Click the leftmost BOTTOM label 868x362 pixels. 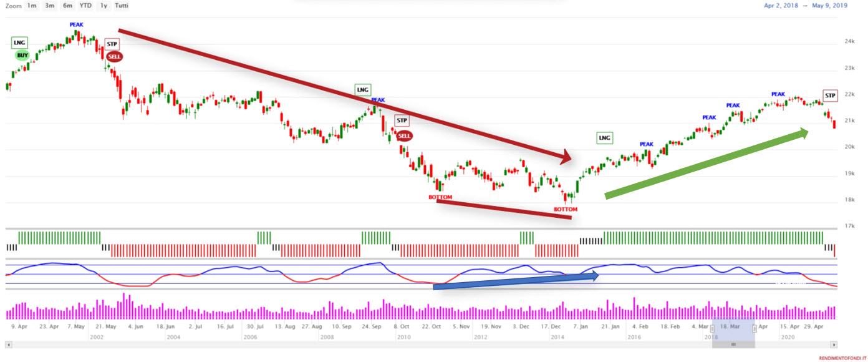[440, 197]
